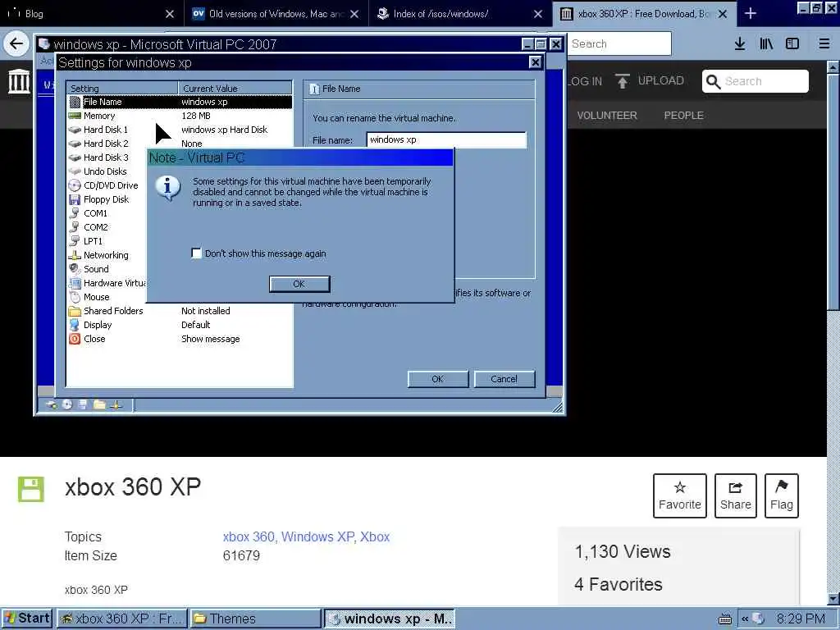Select Close setting icon in list
The width and height of the screenshot is (840, 630).
(x=75, y=339)
